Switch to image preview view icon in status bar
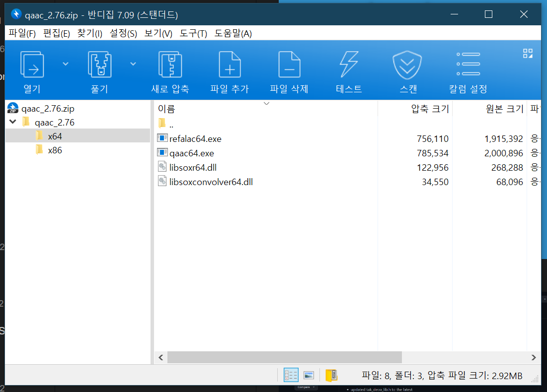Image resolution: width=547 pixels, height=392 pixels. click(x=309, y=375)
